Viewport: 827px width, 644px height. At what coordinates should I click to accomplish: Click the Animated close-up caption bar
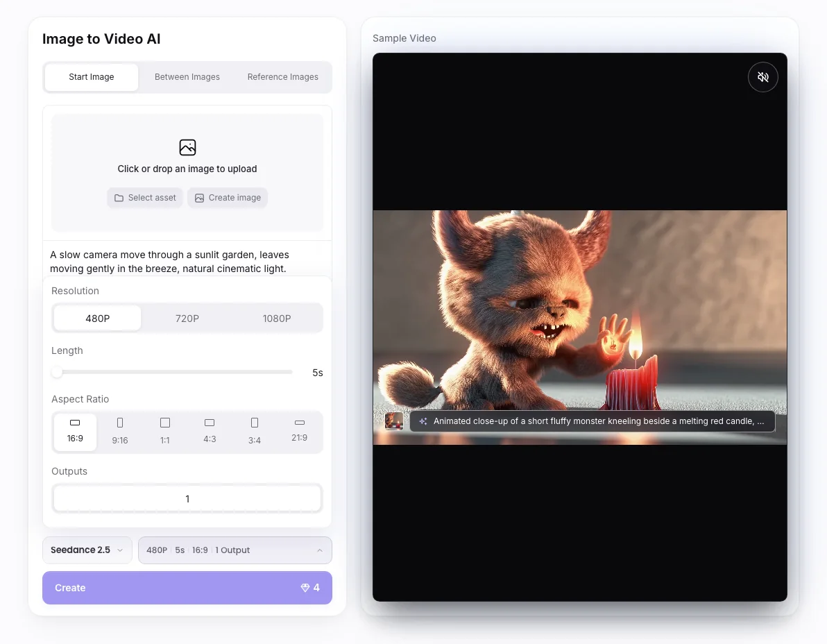point(592,421)
